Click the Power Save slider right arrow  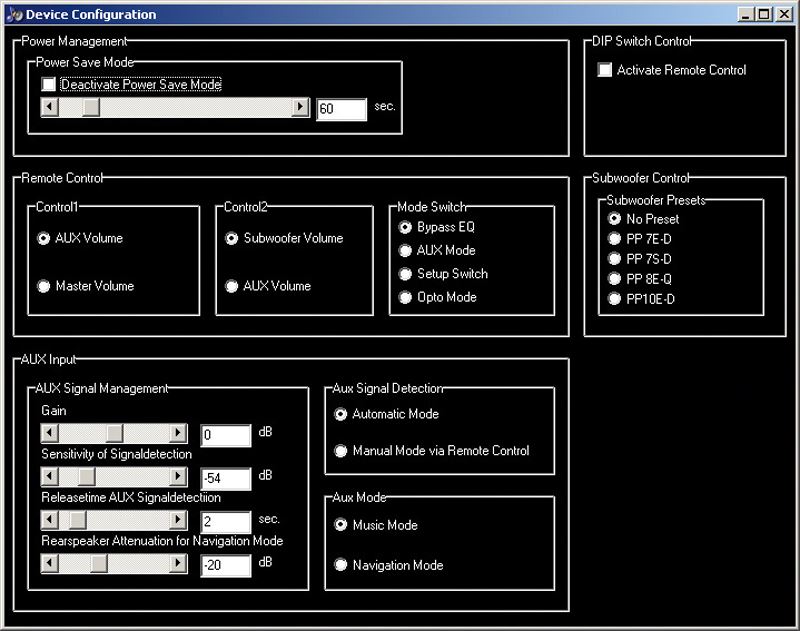300,107
